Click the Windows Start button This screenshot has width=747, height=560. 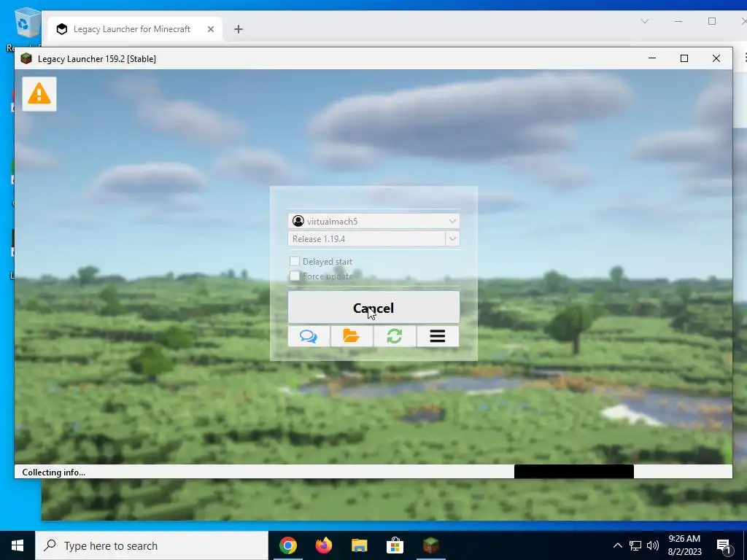pyautogui.click(x=18, y=545)
